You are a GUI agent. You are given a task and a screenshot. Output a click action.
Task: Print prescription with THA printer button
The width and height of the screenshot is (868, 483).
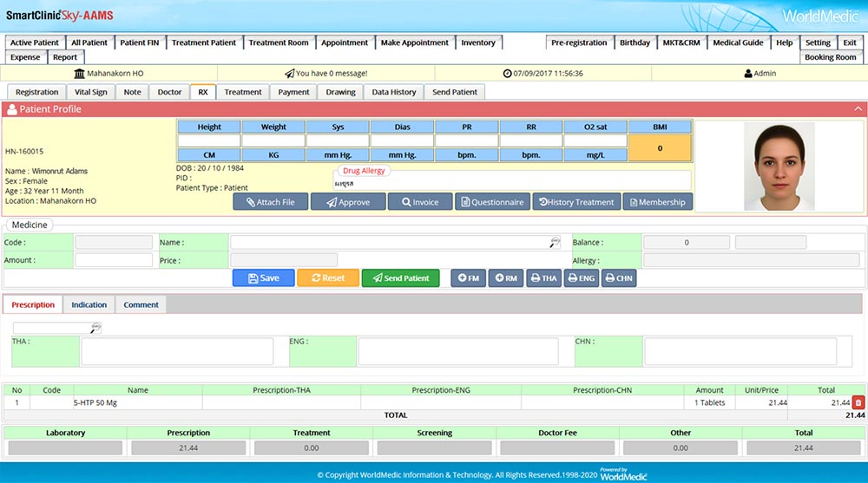542,278
